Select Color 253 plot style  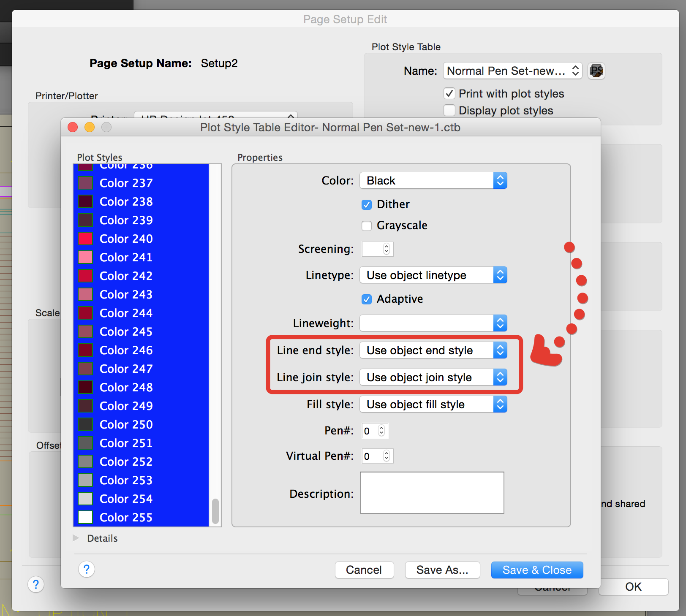(141, 480)
